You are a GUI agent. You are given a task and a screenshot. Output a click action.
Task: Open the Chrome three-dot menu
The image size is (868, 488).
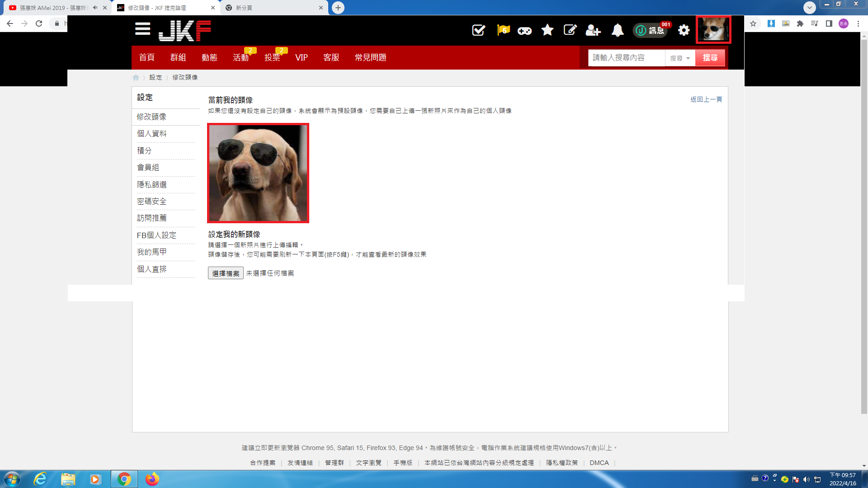click(x=858, y=23)
